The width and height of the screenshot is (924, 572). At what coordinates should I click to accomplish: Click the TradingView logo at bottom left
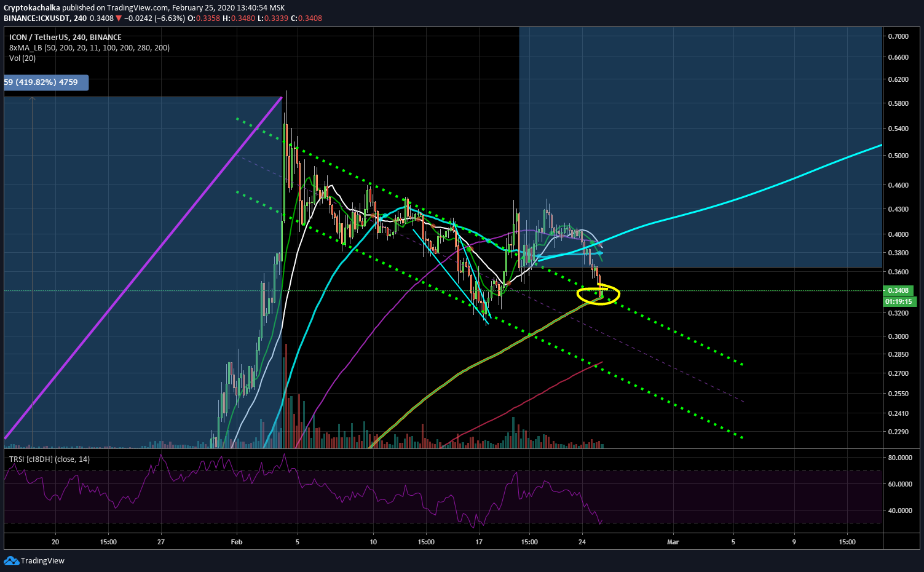(x=34, y=560)
